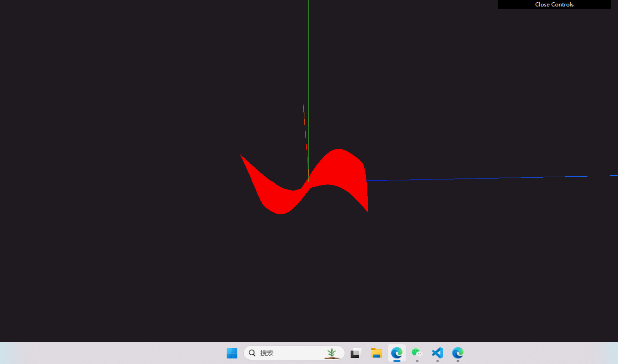Image resolution: width=618 pixels, height=364 pixels.
Task: Switch to Visual Studio Code
Action: [x=437, y=353]
